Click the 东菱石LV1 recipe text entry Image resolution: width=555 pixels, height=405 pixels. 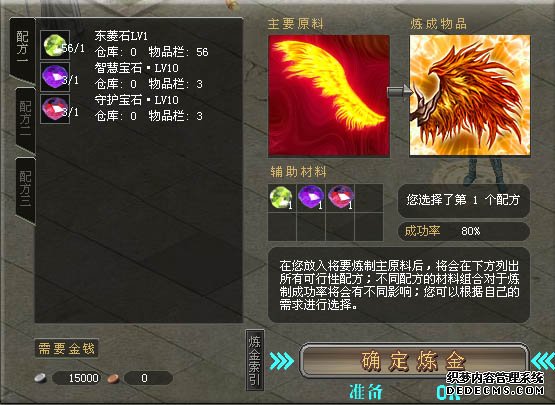[121, 36]
